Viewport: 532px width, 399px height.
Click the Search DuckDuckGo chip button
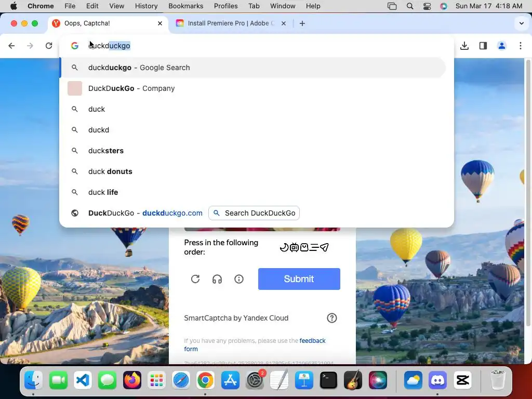254,213
